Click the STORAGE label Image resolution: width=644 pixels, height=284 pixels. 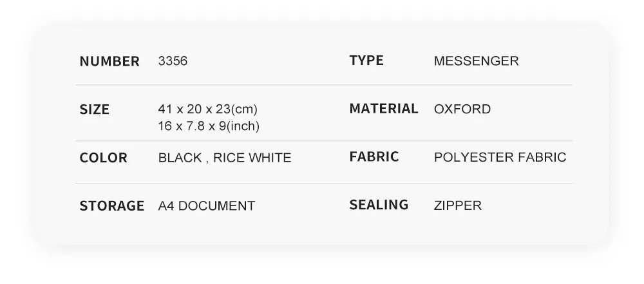pyautogui.click(x=111, y=205)
